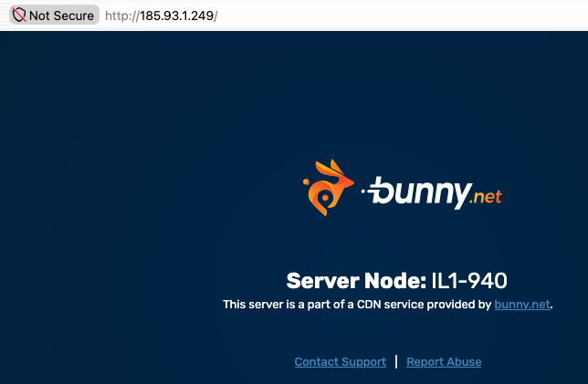
Task: Select the address bar URL 185.93.1.249
Action: click(x=162, y=16)
